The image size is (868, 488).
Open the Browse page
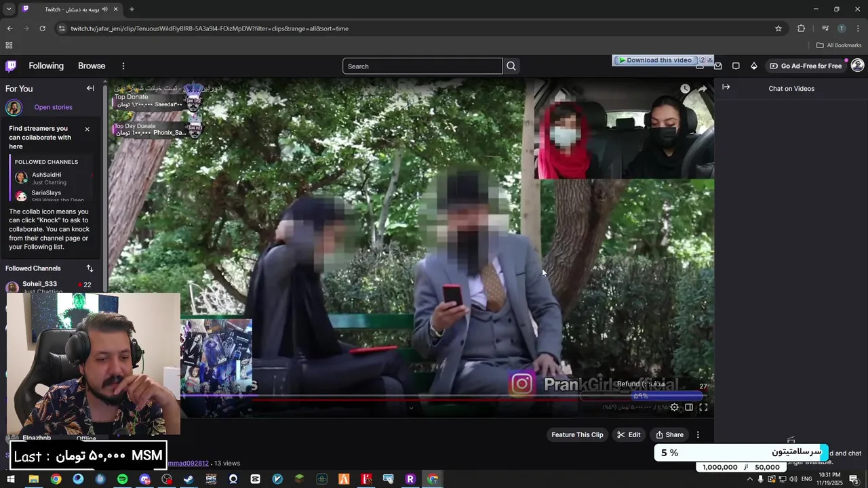pos(92,66)
